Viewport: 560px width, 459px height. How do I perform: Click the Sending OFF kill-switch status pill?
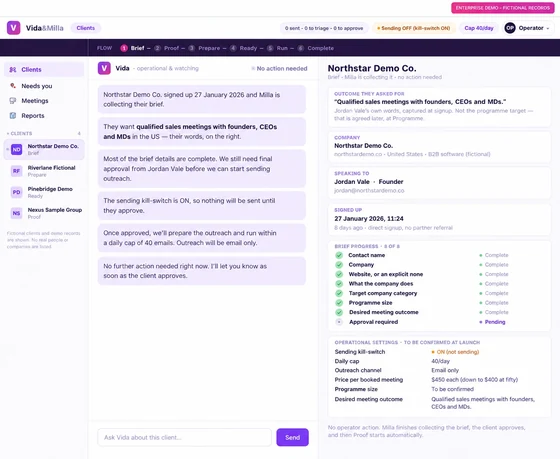tap(414, 28)
